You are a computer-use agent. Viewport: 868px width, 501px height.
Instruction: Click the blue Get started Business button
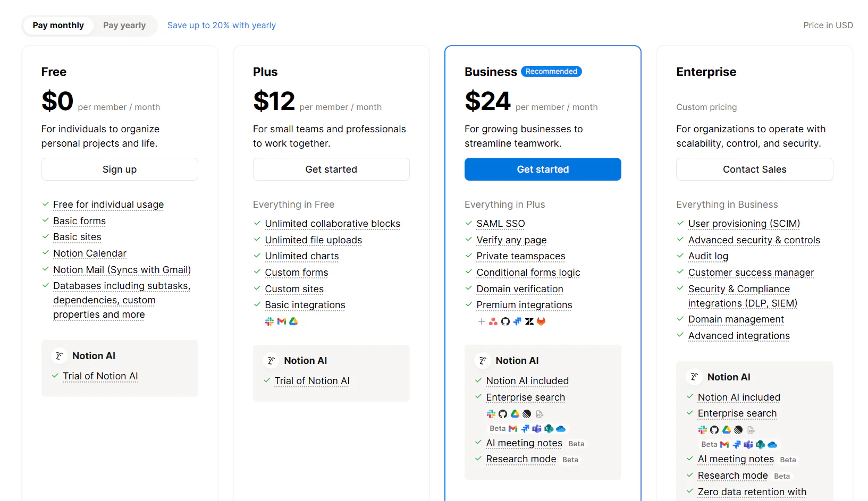[543, 169]
